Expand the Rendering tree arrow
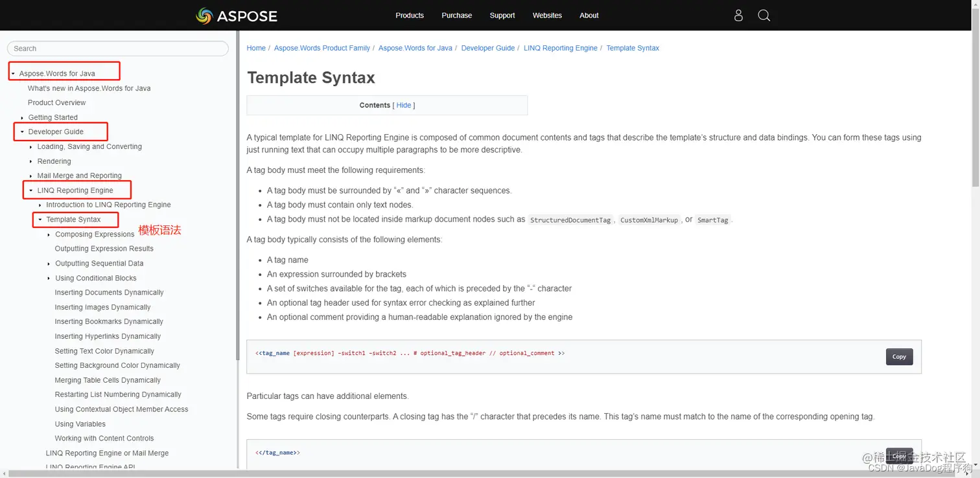This screenshot has width=980, height=478. tap(31, 162)
